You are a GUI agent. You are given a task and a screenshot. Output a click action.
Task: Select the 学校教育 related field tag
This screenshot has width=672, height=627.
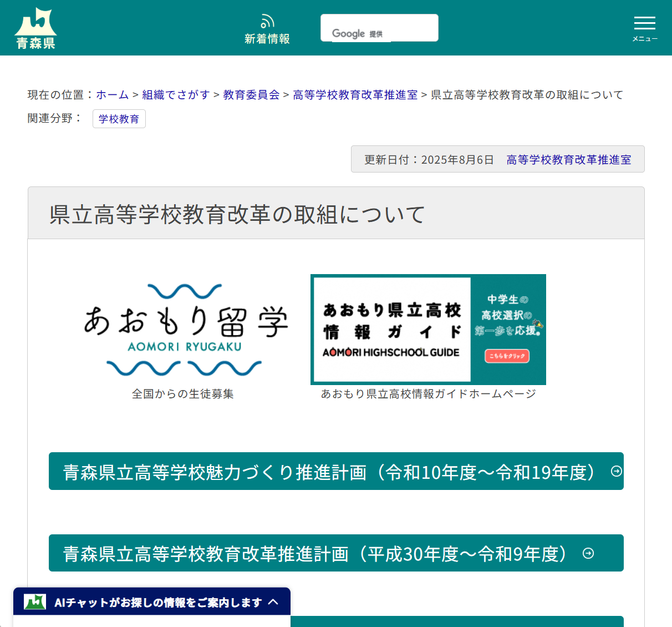(119, 119)
